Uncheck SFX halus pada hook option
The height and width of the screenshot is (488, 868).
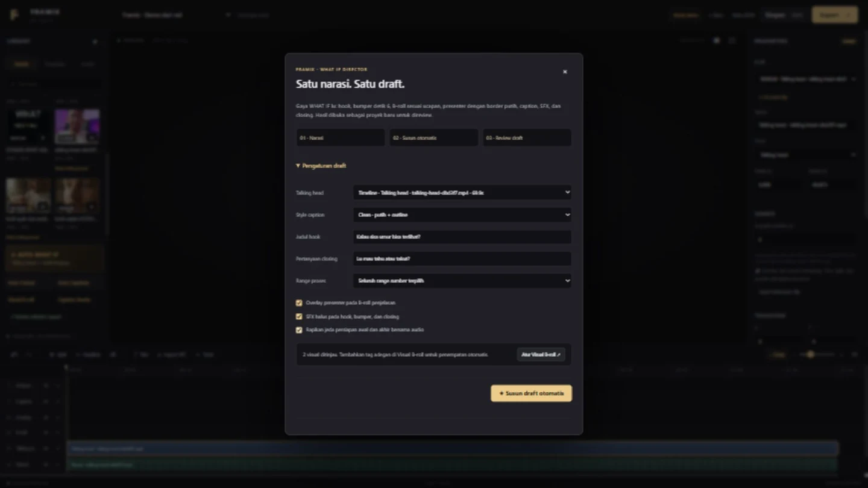(299, 316)
